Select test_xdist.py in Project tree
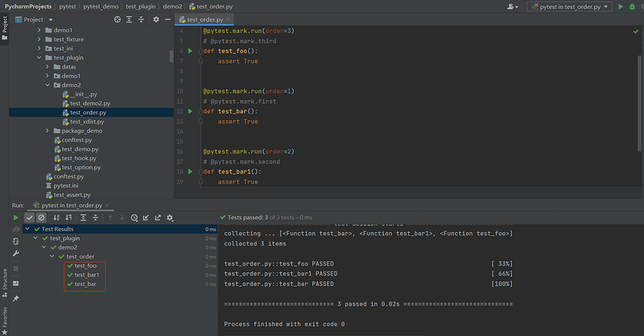 [87, 122]
